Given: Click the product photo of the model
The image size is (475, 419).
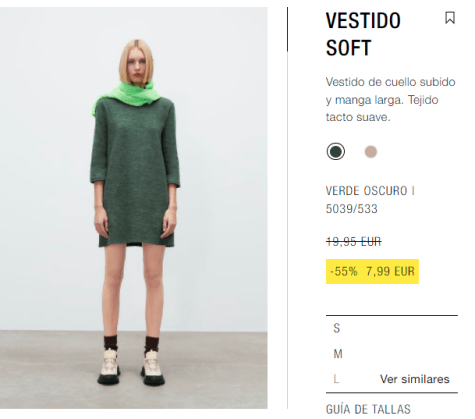Looking at the screenshot, I should click(134, 208).
